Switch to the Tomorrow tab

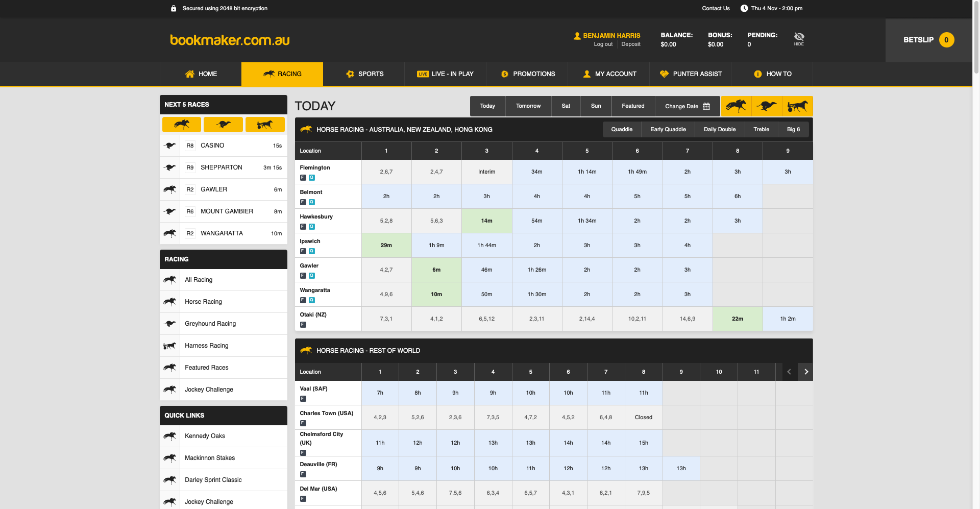coord(528,106)
